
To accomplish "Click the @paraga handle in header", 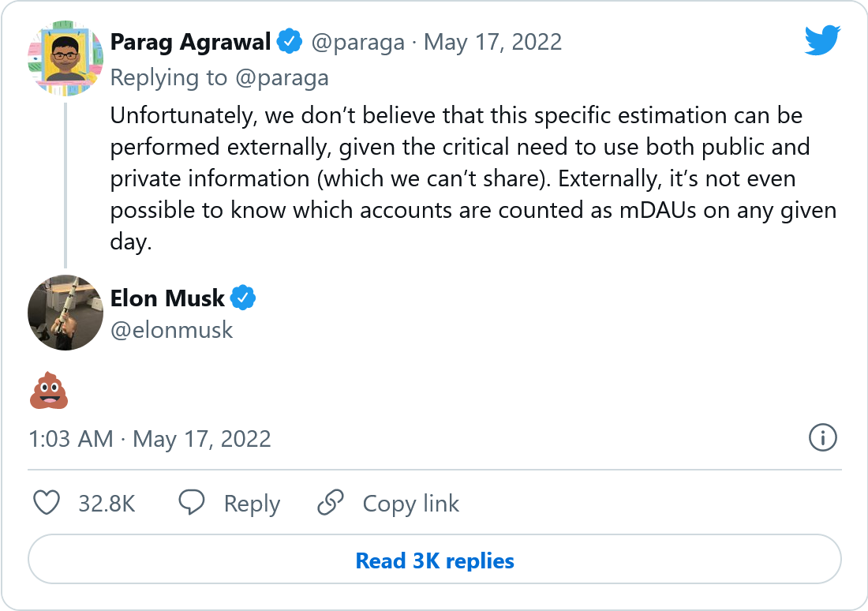I will (359, 41).
